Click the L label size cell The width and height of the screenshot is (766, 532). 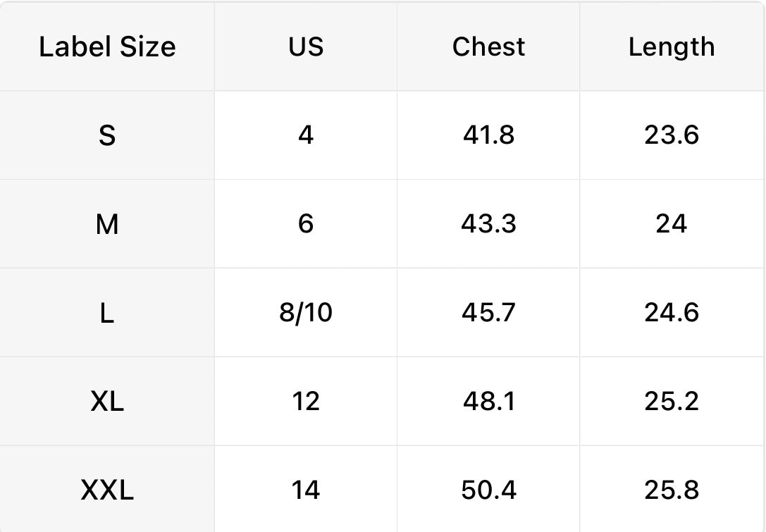107,313
